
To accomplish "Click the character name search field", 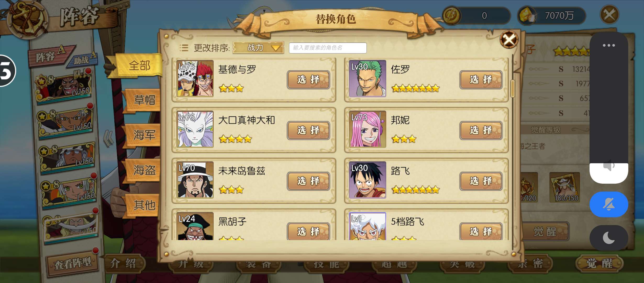I will click(327, 48).
